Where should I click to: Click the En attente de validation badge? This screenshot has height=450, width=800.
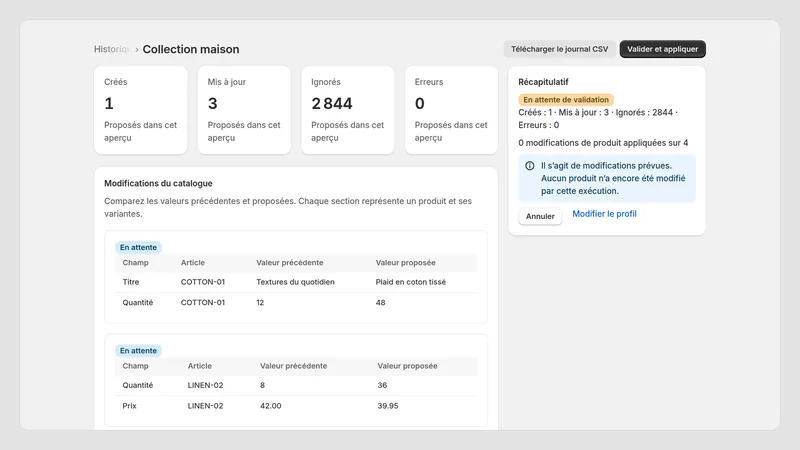pos(566,99)
